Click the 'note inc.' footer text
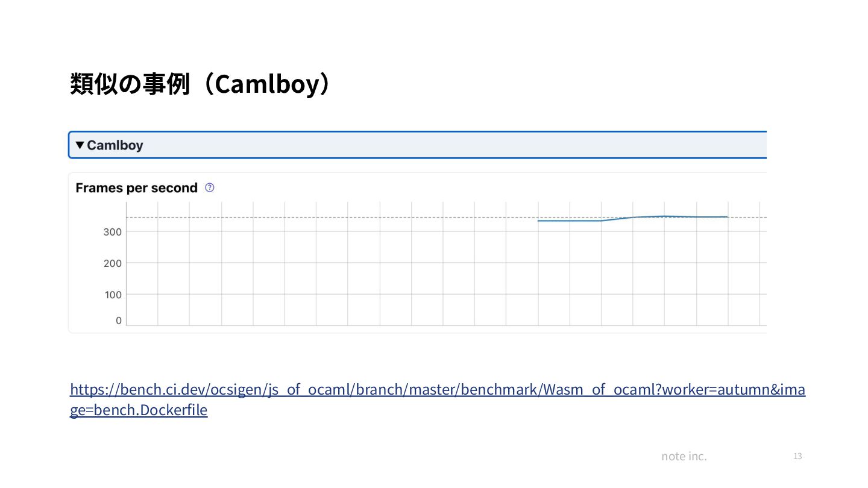 (x=684, y=456)
